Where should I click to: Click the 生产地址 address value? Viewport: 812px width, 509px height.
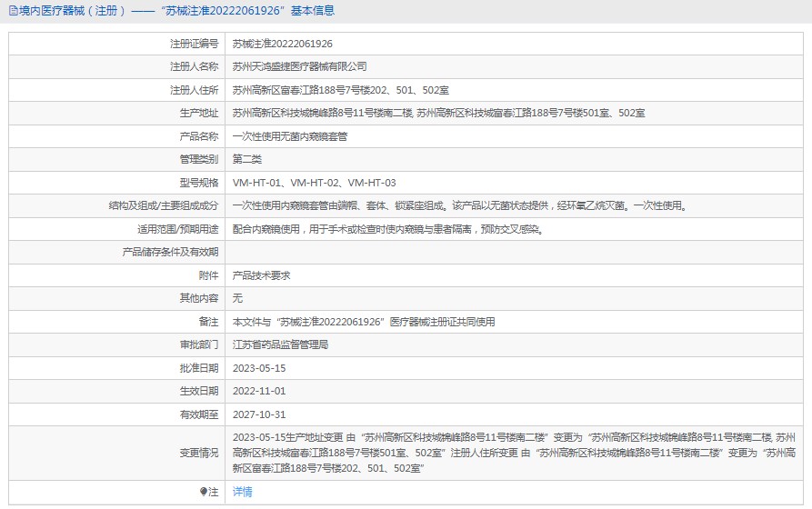tap(438, 114)
